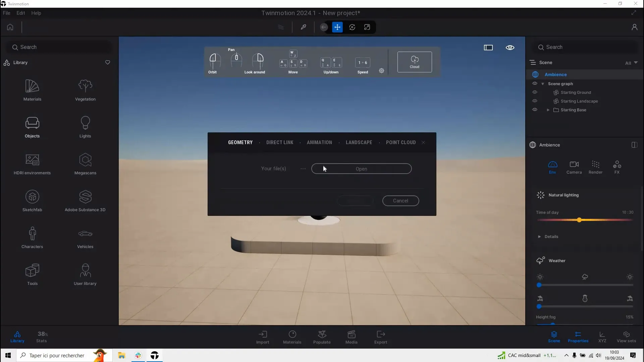Switch to the Landscape import tab
Screen dimensions: 644x362
pos(359,142)
